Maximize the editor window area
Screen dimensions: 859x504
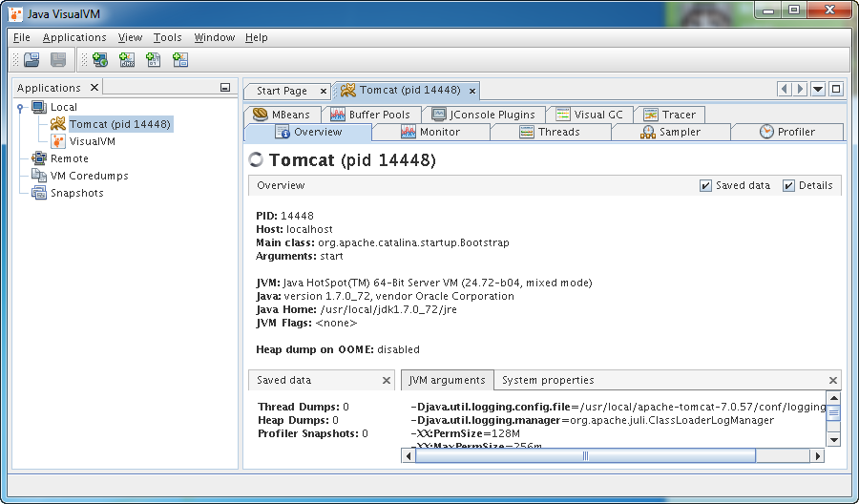coord(836,89)
